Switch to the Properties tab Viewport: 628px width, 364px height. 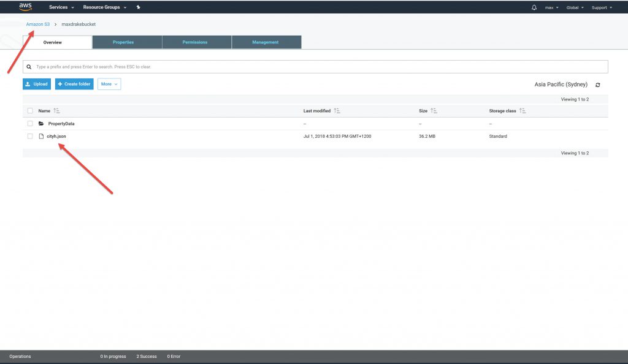pos(127,42)
